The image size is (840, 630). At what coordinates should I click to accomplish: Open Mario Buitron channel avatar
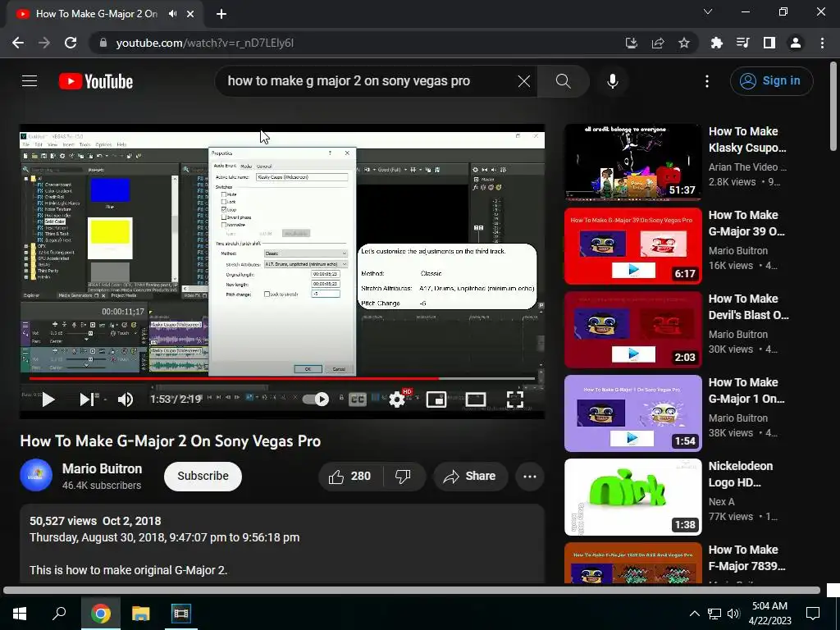pos(36,475)
